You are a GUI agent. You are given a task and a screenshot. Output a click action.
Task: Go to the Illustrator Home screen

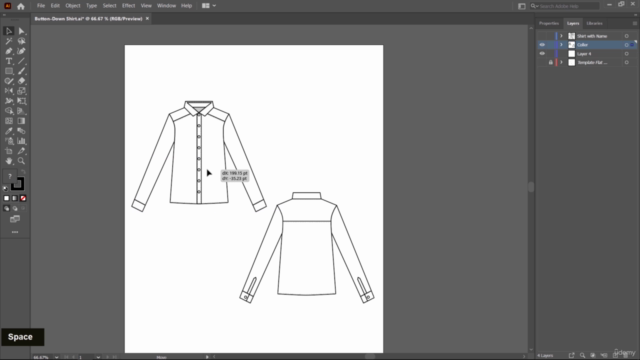tap(21, 6)
